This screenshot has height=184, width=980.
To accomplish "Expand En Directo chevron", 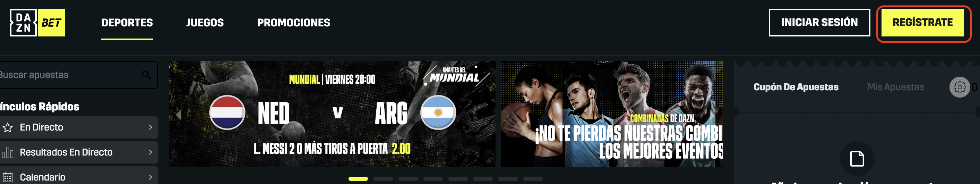I will [151, 127].
